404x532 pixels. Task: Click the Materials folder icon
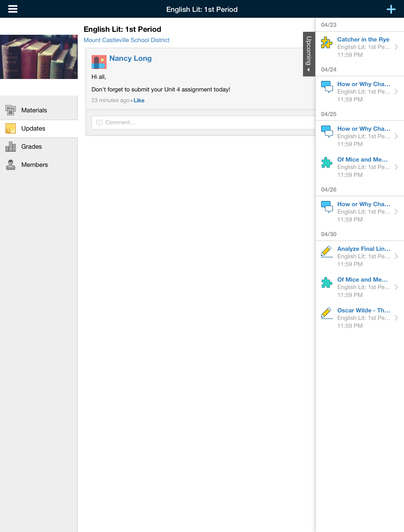tap(11, 110)
